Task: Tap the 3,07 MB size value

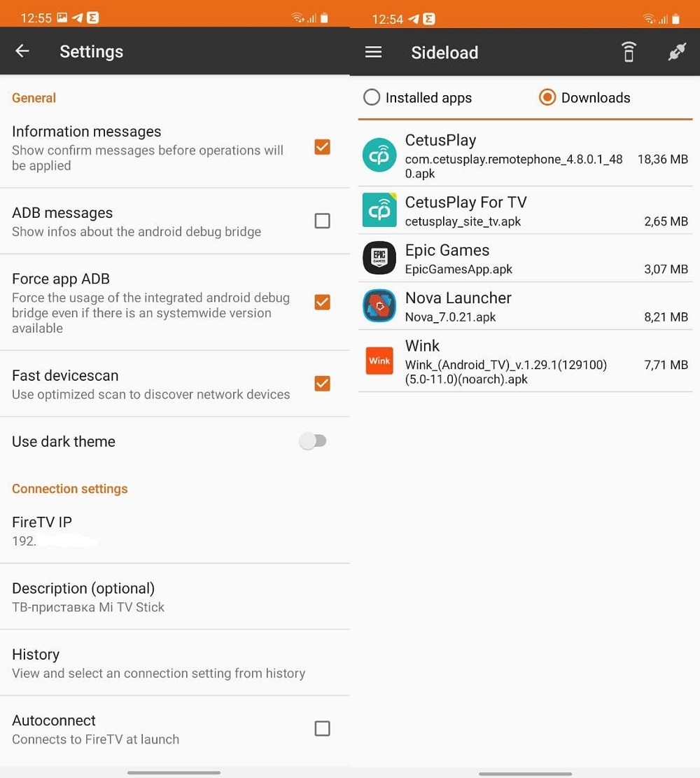Action: click(x=666, y=270)
